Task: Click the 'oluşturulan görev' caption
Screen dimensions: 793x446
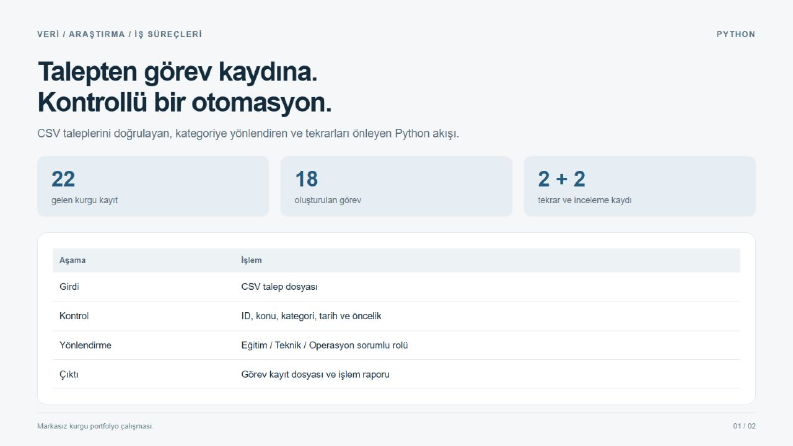Action: tap(328, 200)
